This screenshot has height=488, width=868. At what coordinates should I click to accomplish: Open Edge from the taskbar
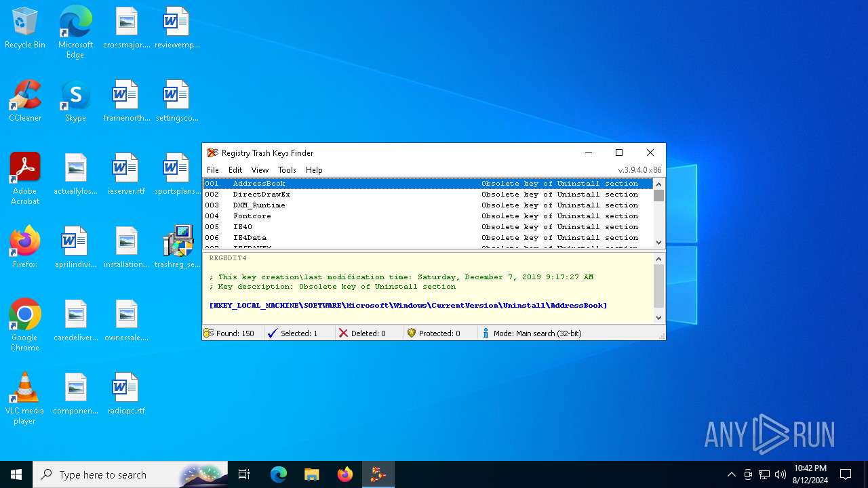pos(279,474)
